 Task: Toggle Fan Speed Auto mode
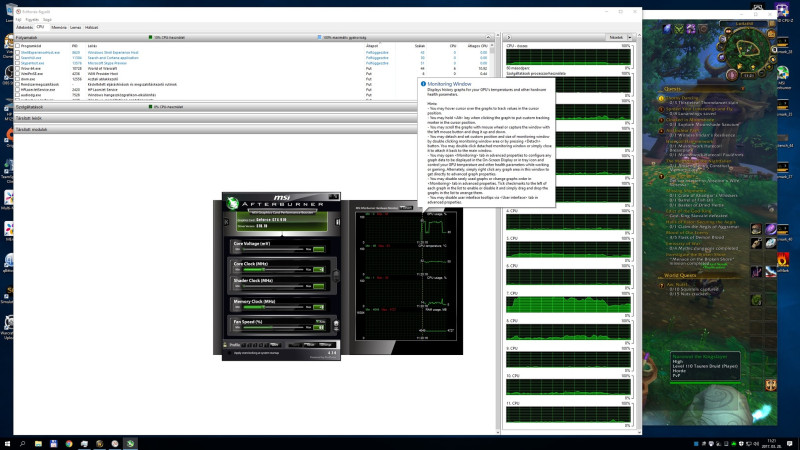[x=320, y=322]
